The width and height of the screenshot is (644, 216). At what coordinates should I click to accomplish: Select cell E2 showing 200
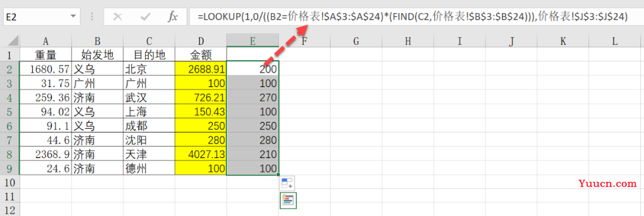tap(253, 69)
